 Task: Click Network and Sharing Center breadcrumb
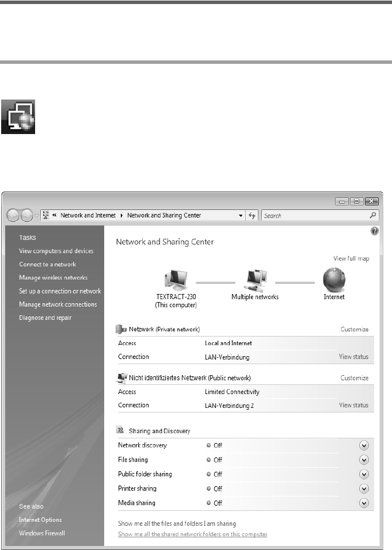[164, 215]
